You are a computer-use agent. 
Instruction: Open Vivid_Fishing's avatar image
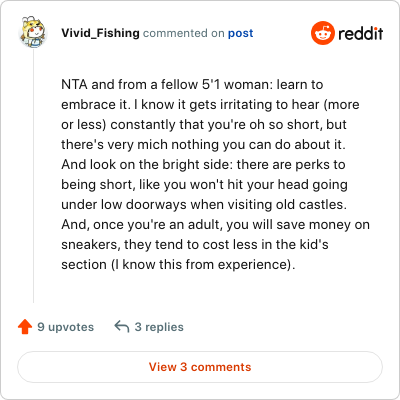[x=33, y=32]
